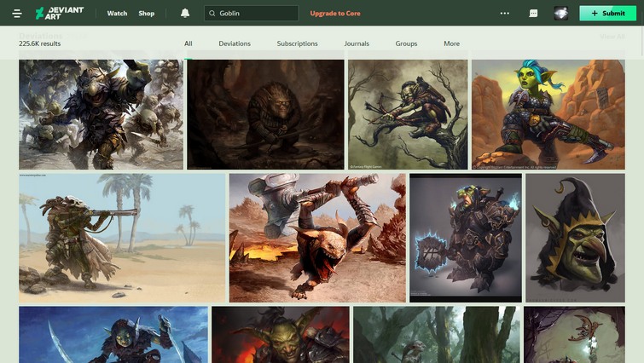Click the Upgrade to Core link
644x363 pixels.
coord(335,13)
